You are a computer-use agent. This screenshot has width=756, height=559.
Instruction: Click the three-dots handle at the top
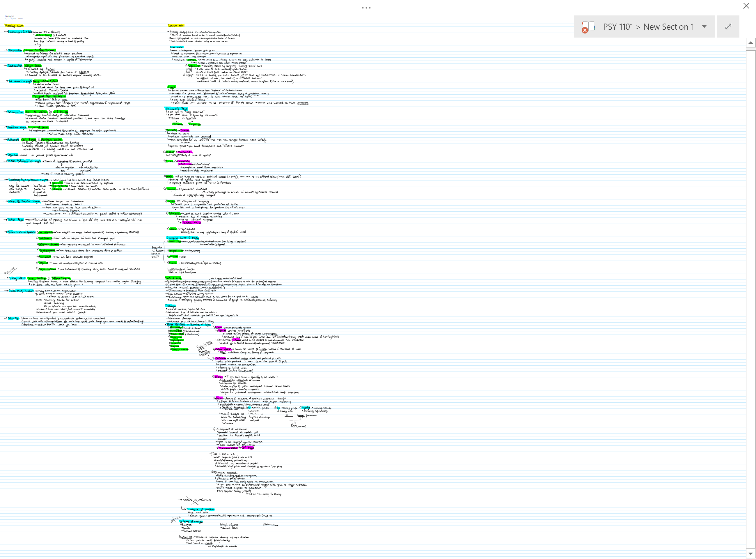366,8
